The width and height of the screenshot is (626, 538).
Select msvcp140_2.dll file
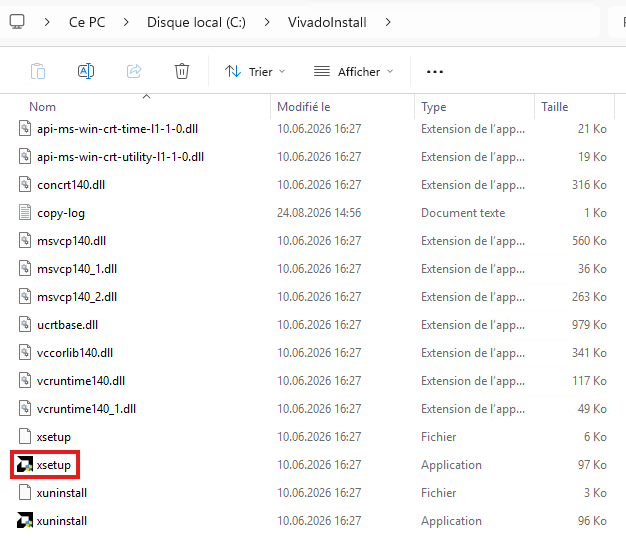77,297
